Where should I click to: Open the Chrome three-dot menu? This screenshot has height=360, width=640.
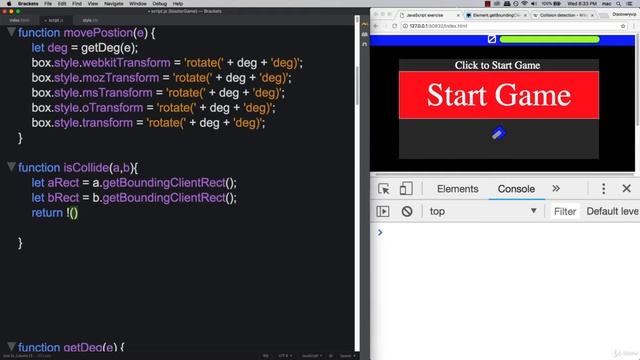tap(634, 26)
